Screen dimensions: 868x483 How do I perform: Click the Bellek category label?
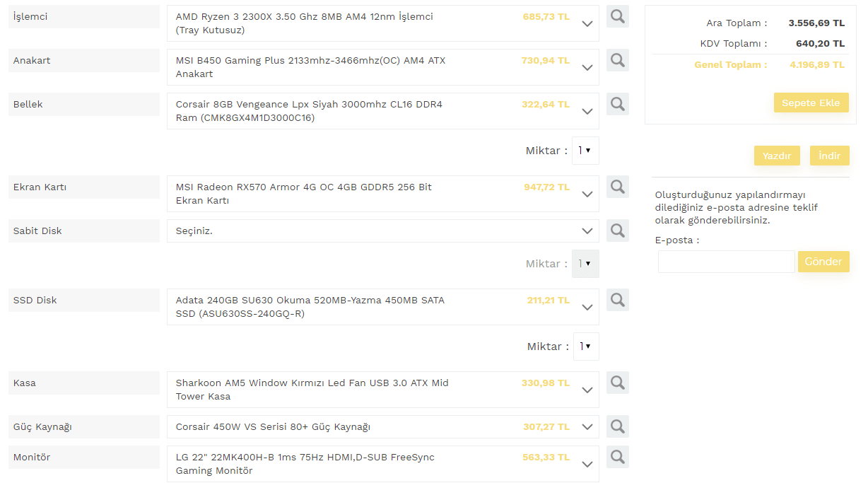(84, 104)
